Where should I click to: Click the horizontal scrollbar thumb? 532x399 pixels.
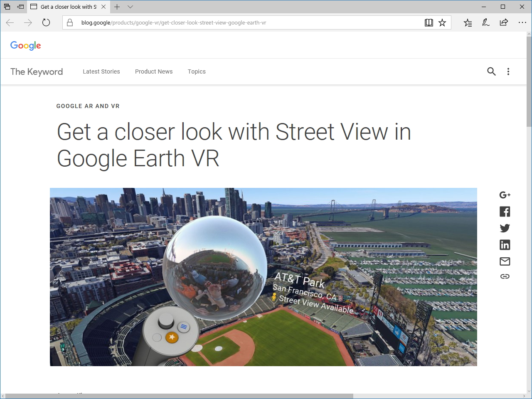179,396
